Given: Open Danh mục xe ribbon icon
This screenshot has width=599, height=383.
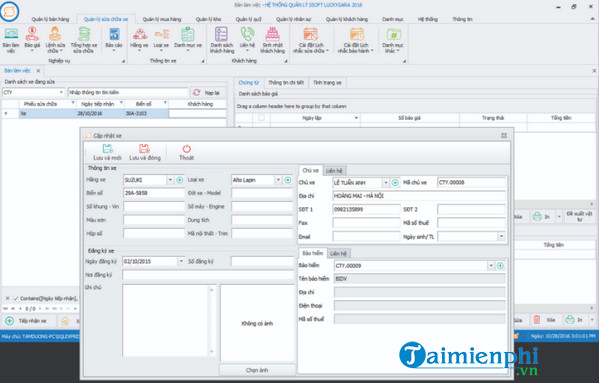Looking at the screenshot, I should [188, 39].
